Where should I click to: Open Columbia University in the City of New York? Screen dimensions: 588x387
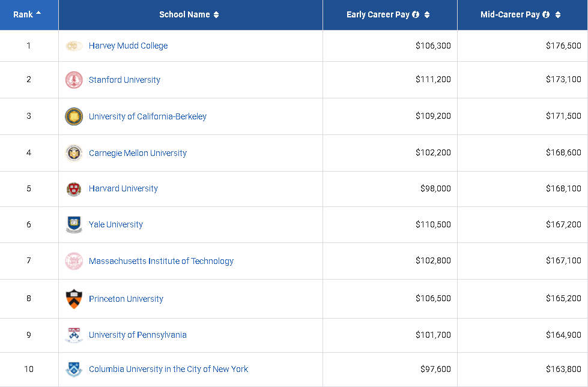tap(168, 369)
